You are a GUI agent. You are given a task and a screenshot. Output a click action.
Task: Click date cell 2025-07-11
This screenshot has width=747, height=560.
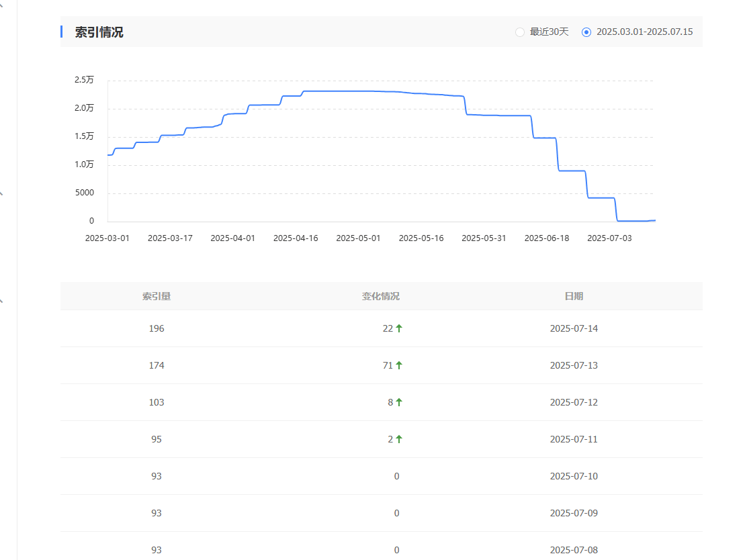coord(574,439)
